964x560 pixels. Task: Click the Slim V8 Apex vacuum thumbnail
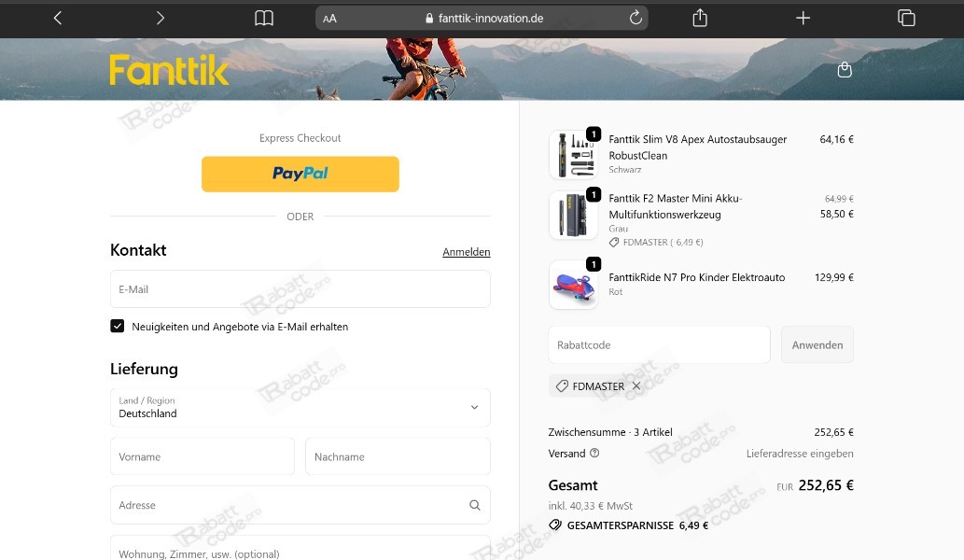click(573, 154)
